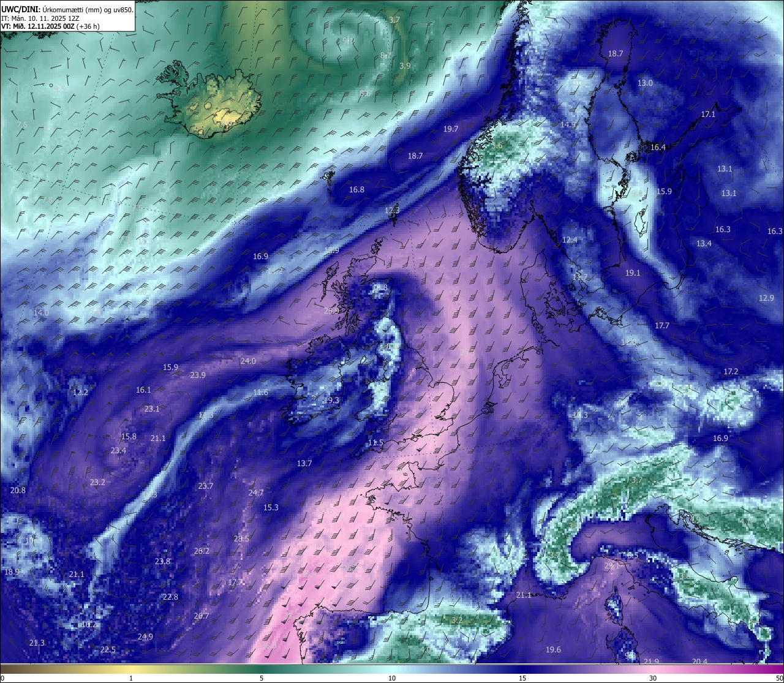Click the 24.9 value label
Screen dimensions: 784x683
pos(145,636)
